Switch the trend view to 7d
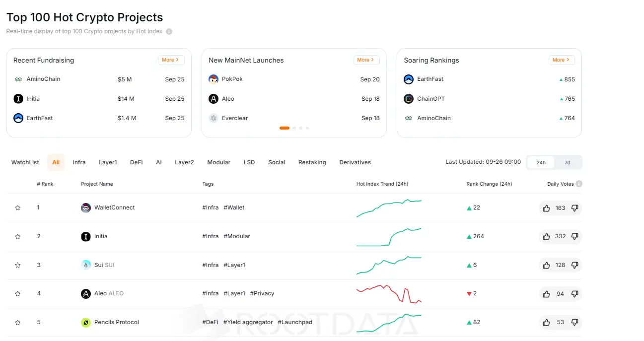Image resolution: width=644 pixels, height=341 pixels. pyautogui.click(x=567, y=162)
